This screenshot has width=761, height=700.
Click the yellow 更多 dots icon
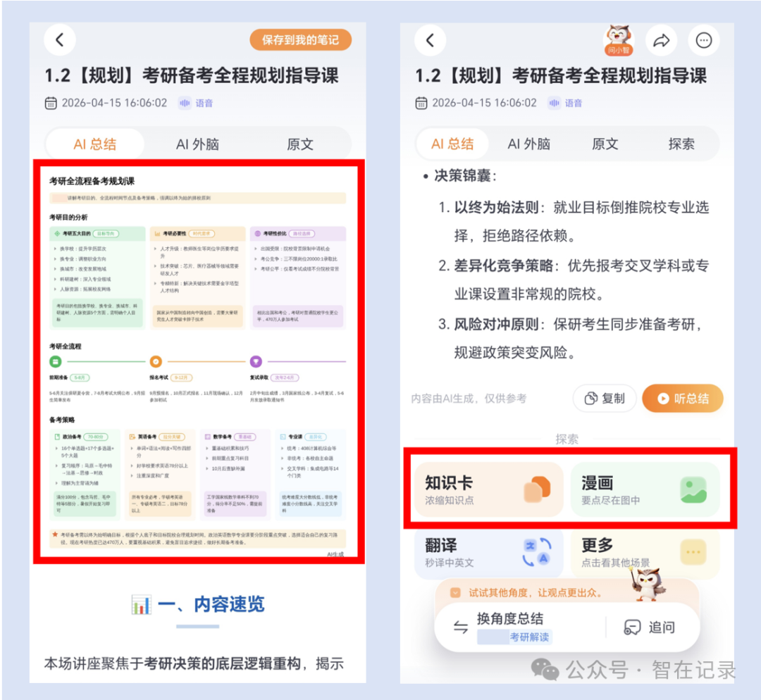[693, 553]
